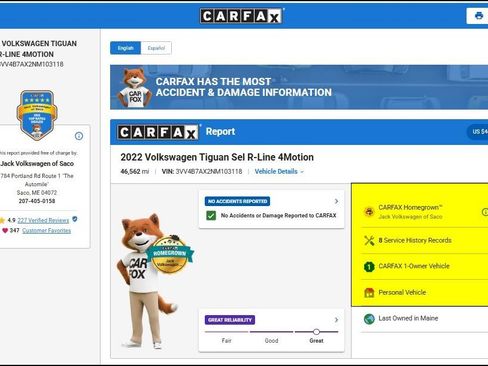Click the Jack Volkswagen of Saco dealer name
The width and height of the screenshot is (488, 366).
[x=37, y=164]
